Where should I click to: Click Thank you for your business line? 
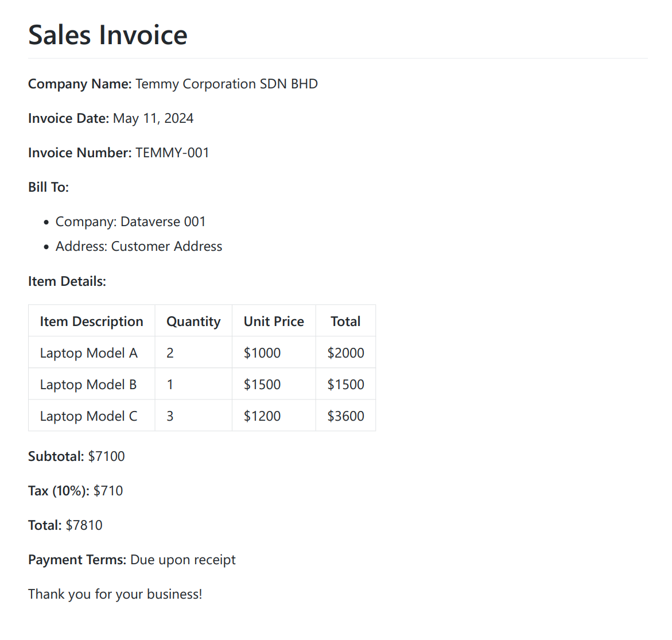coord(115,594)
